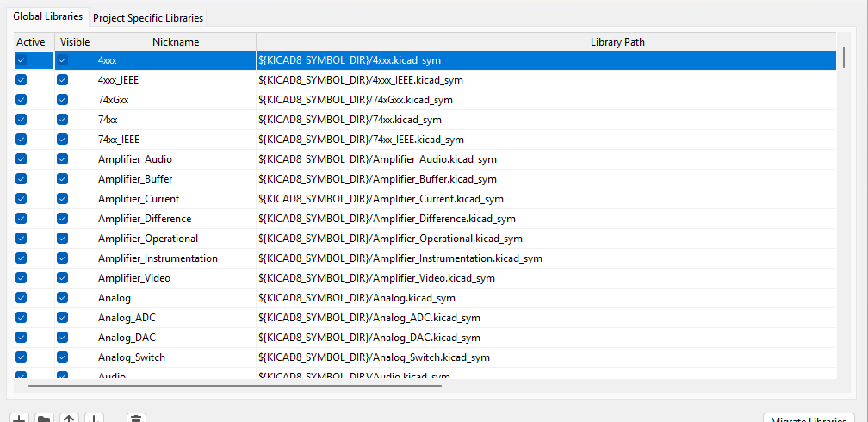This screenshot has height=422, width=868.
Task: Click the Library Path column header
Action: (x=617, y=42)
